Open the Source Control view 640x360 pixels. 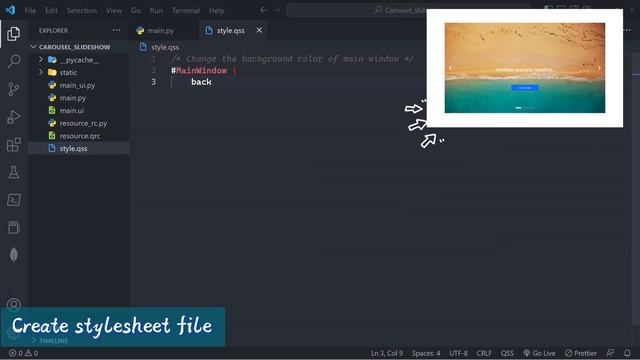click(x=13, y=89)
